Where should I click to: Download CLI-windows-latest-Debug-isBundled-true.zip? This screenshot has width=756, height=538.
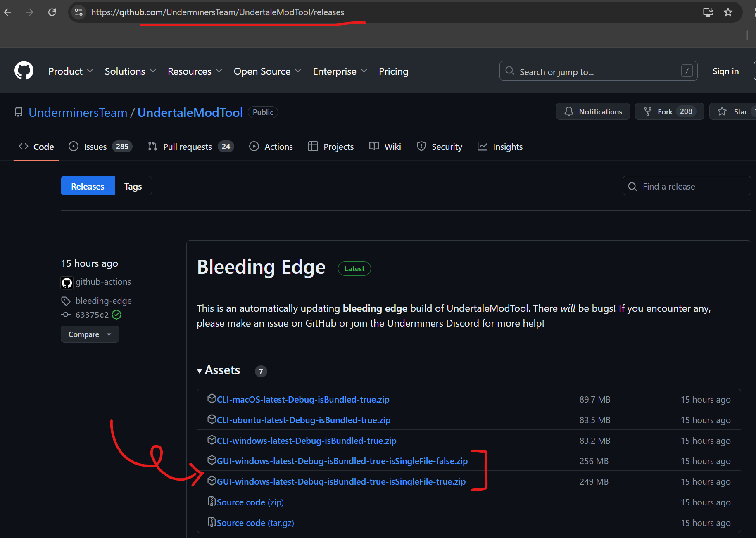click(x=307, y=441)
